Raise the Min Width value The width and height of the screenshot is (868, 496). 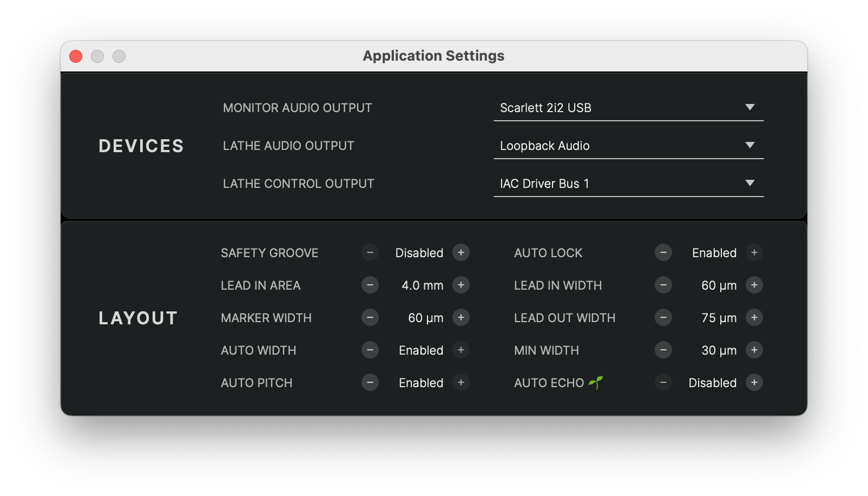754,350
